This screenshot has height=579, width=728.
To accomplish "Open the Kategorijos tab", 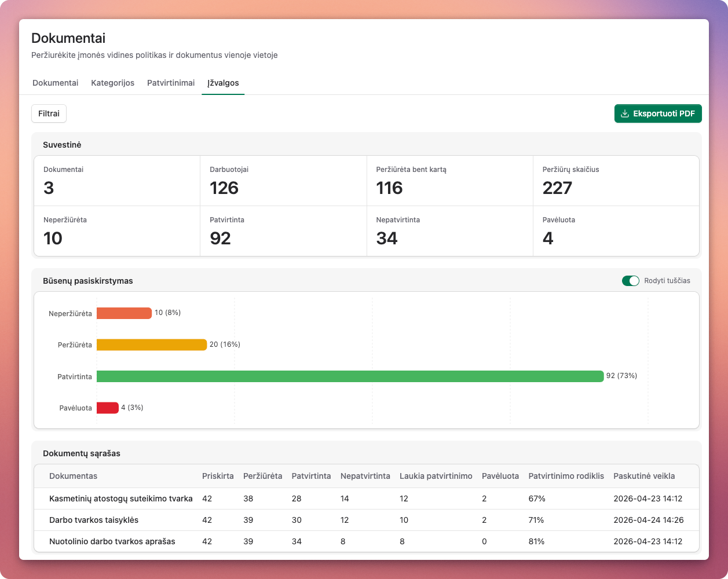I will (112, 83).
